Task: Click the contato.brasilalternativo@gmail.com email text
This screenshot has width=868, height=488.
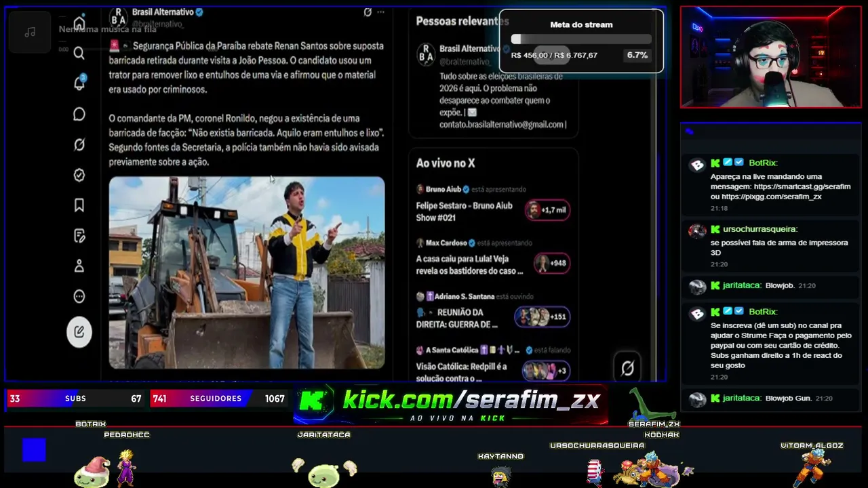Action: [500, 125]
